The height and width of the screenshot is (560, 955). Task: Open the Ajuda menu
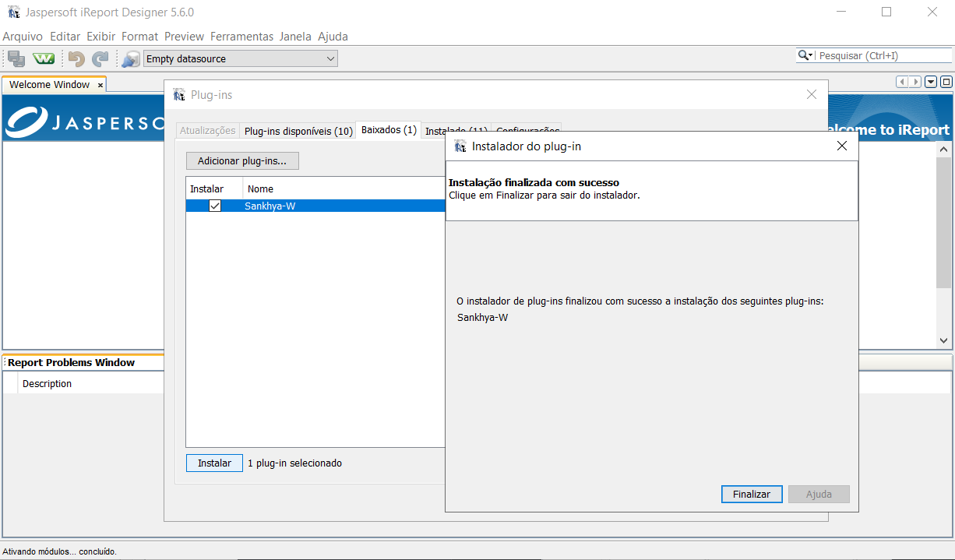(333, 37)
